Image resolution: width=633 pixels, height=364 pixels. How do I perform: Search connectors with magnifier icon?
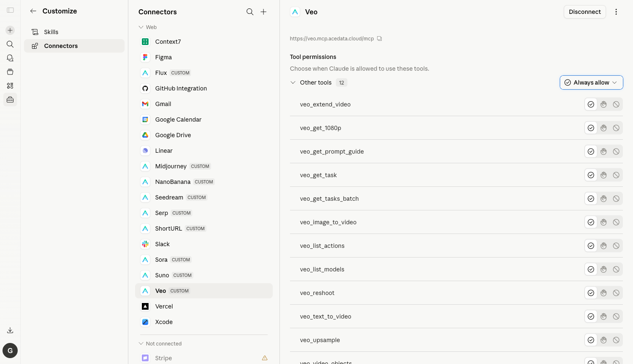(250, 12)
